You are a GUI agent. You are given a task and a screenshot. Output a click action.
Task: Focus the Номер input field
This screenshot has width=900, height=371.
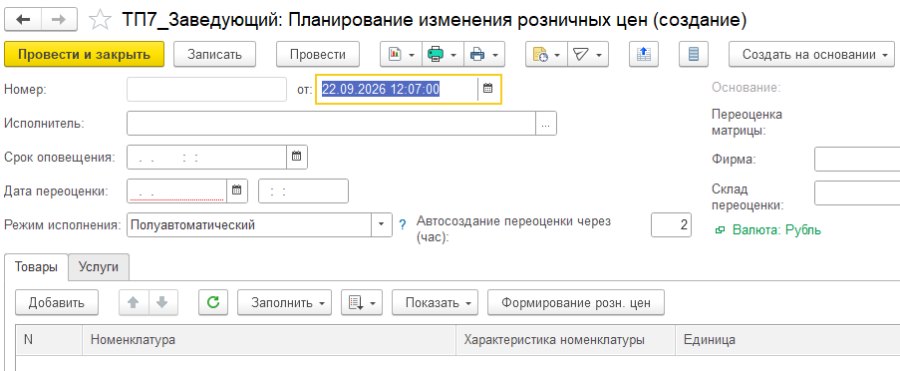point(207,89)
